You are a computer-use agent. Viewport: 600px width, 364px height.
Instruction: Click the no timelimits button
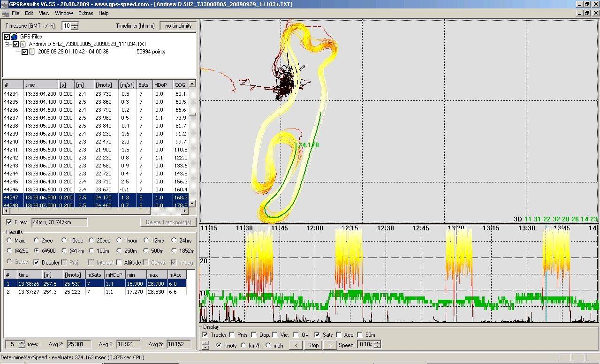[178, 26]
